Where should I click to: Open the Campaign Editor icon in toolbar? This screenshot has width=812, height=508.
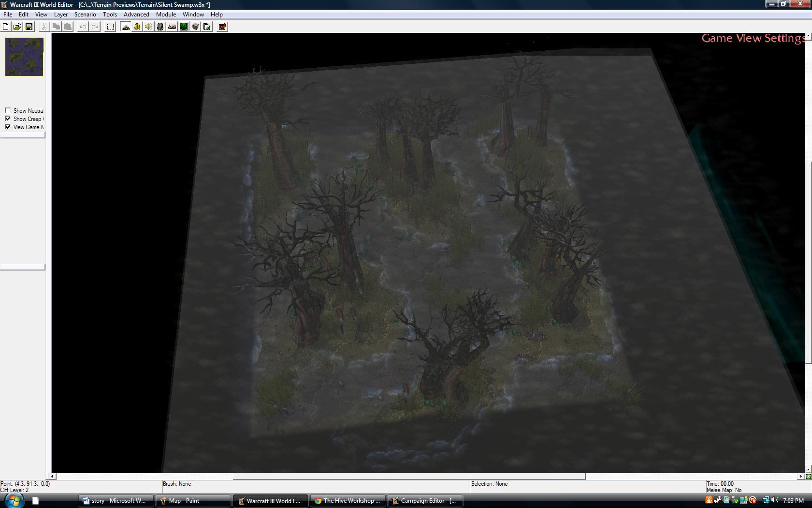(172, 27)
